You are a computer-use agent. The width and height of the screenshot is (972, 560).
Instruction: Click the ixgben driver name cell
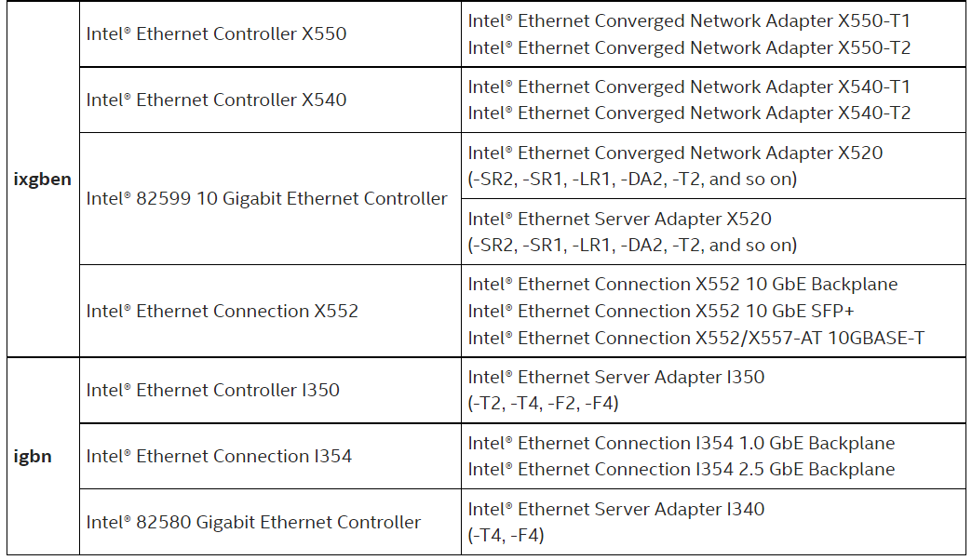point(42,179)
